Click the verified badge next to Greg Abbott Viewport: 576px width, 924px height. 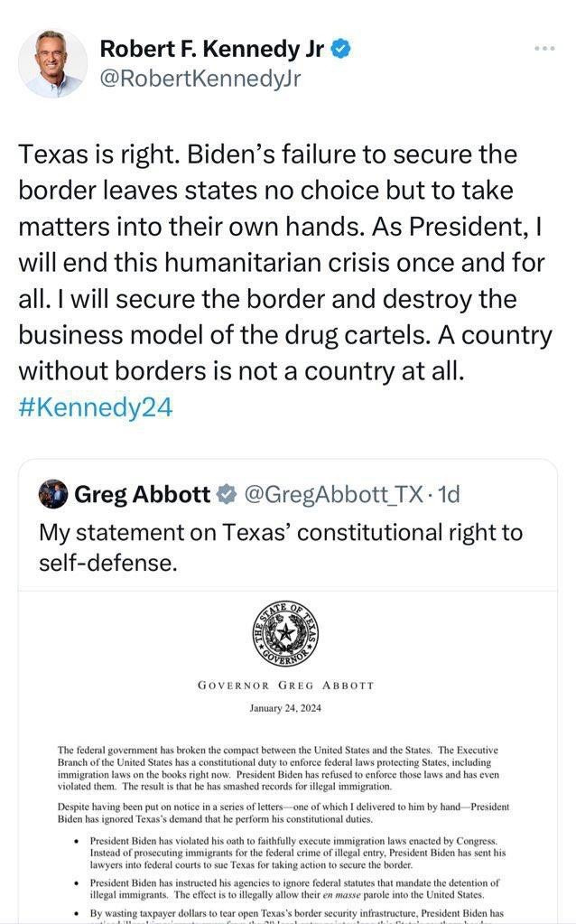pyautogui.click(x=228, y=494)
